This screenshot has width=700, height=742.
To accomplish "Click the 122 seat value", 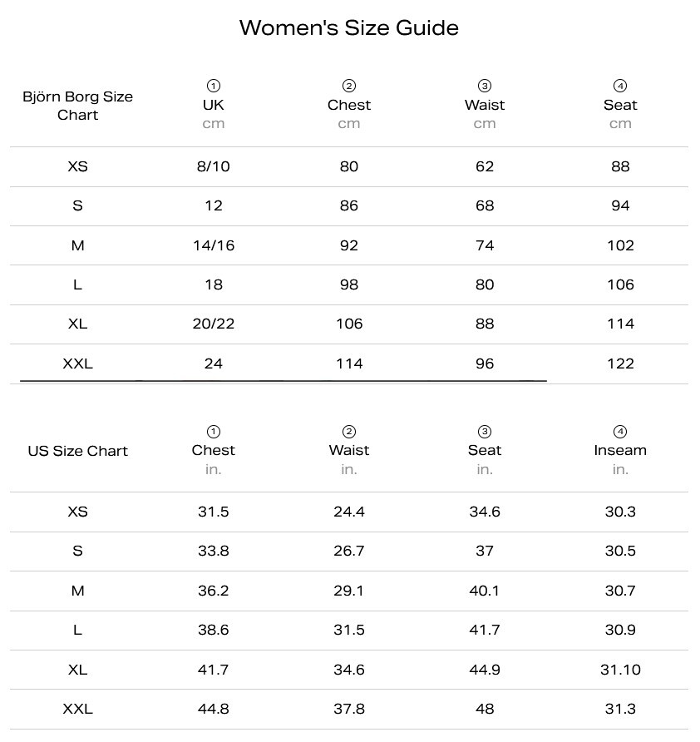I will coord(620,364).
